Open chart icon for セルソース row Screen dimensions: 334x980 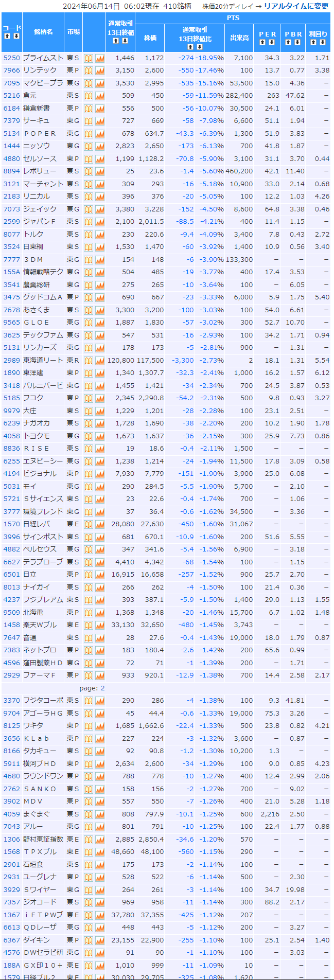click(x=100, y=159)
